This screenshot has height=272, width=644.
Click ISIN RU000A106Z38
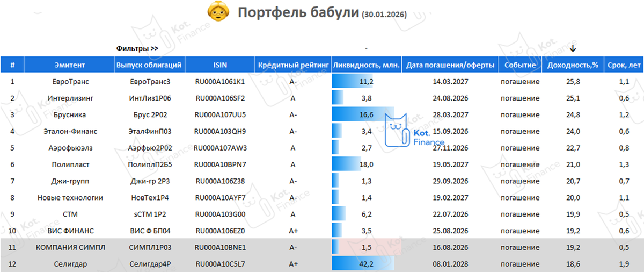click(x=220, y=181)
